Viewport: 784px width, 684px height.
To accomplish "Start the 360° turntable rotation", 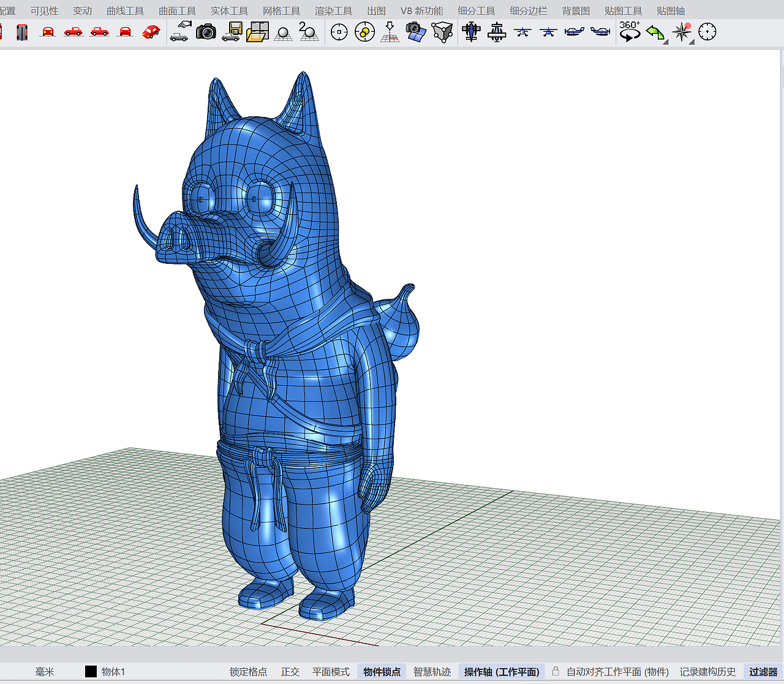I will 630,32.
